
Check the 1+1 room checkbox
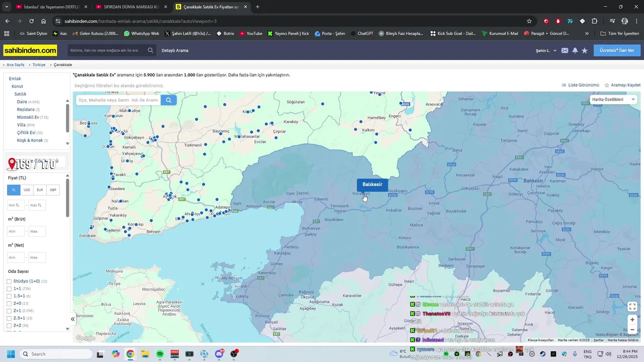point(9,289)
